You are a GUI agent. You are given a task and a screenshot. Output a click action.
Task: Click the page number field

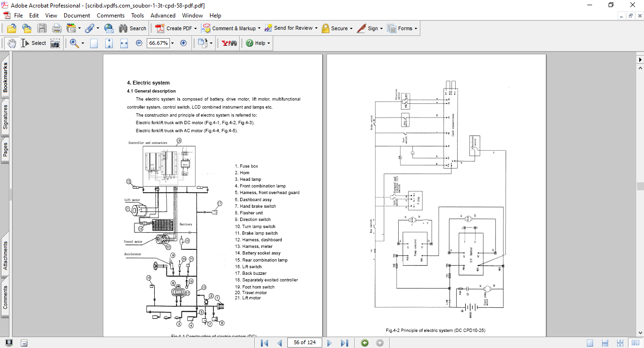[x=304, y=342]
